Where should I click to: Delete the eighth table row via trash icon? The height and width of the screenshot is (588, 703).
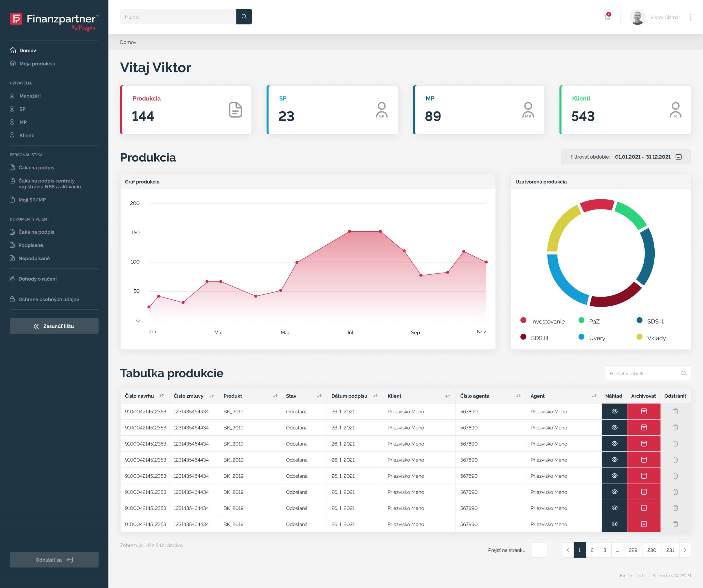coord(676,524)
